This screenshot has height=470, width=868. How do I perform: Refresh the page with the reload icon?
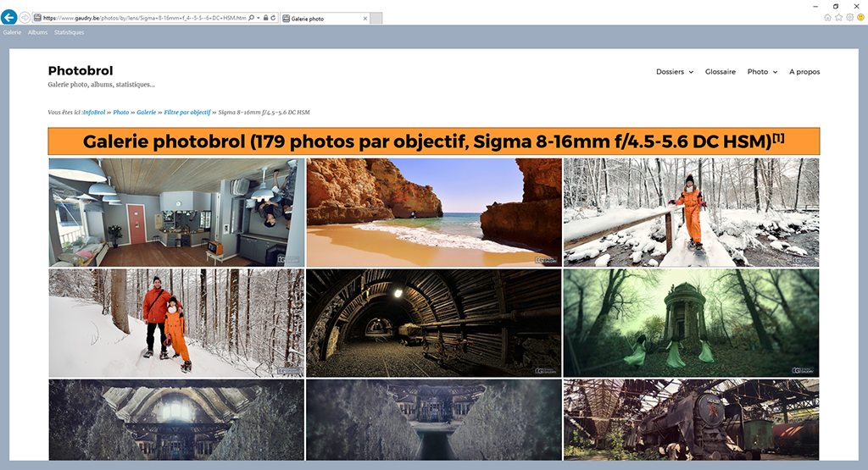(x=273, y=19)
